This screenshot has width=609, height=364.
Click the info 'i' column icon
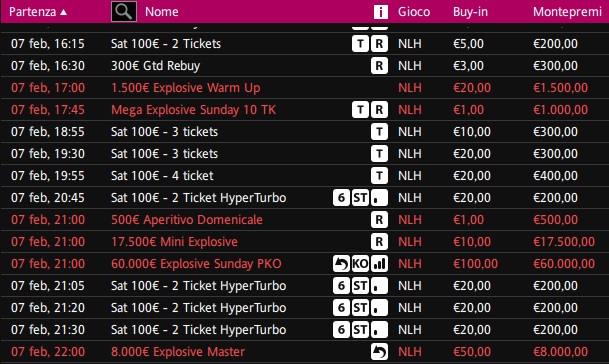point(381,12)
